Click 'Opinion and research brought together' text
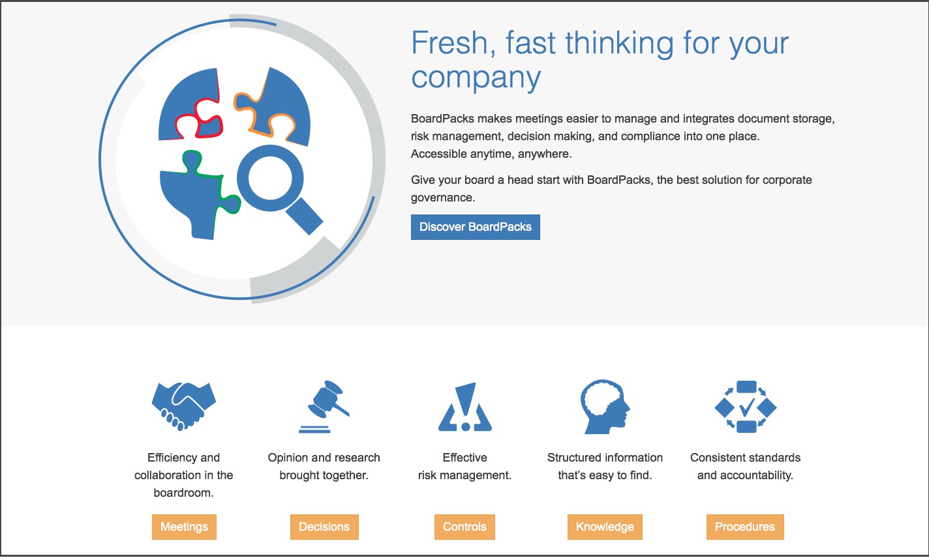The width and height of the screenshot is (929, 560). pyautogui.click(x=324, y=467)
